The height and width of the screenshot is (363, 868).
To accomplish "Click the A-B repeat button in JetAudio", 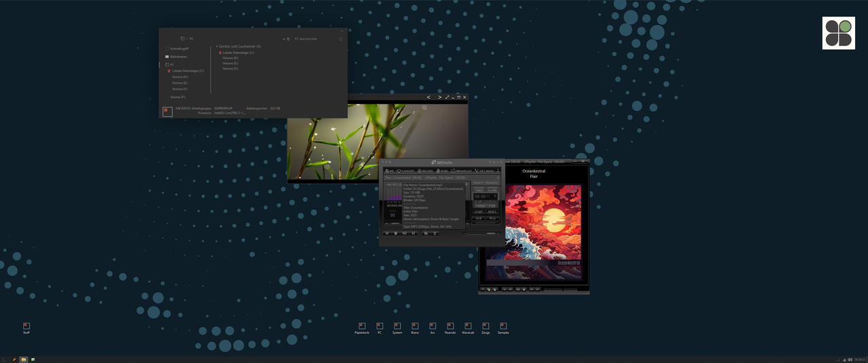I will coord(478,218).
